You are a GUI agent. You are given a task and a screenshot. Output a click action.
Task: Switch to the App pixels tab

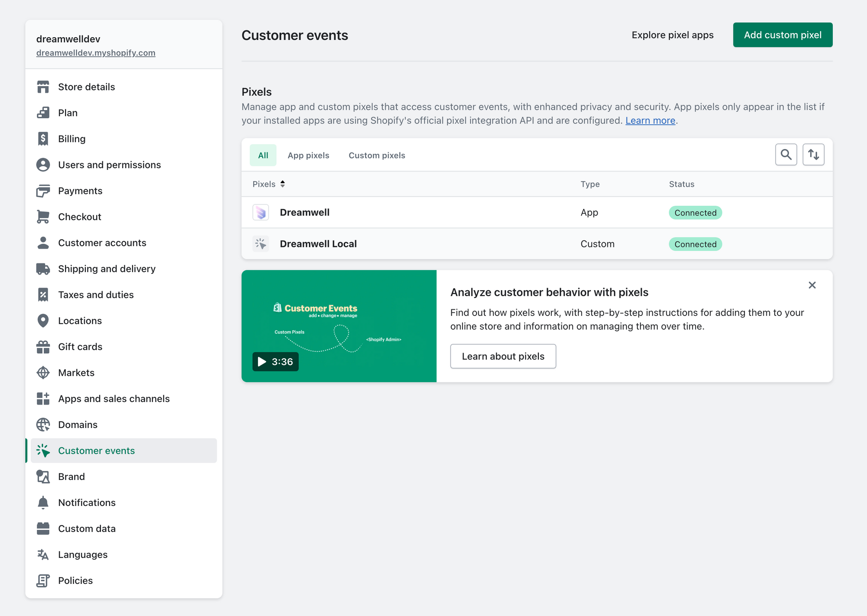point(308,155)
